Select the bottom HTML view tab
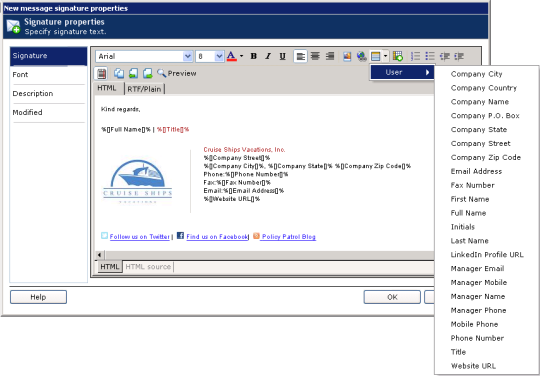 coord(110,267)
